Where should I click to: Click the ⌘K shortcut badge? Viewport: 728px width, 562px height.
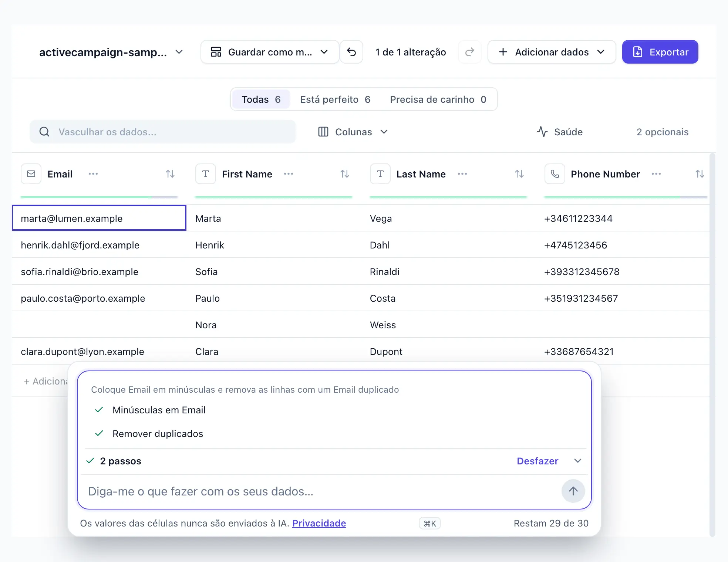(430, 524)
